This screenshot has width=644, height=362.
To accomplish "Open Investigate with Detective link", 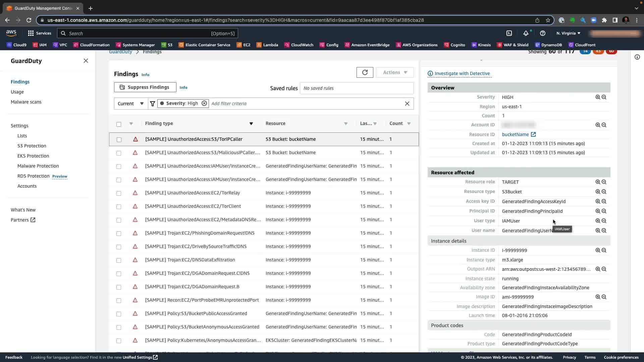I will pos(462,73).
